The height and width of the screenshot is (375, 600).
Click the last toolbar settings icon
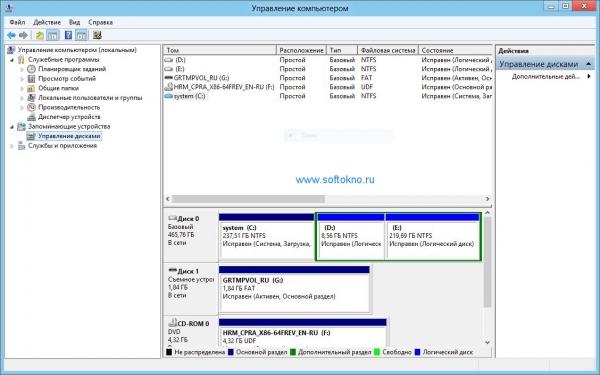(x=97, y=36)
